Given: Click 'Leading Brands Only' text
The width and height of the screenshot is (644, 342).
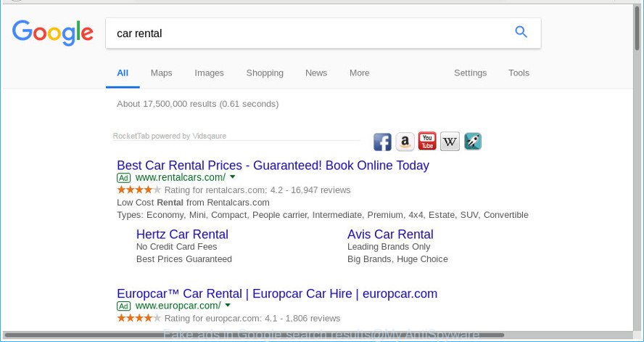Looking at the screenshot, I should point(389,247).
